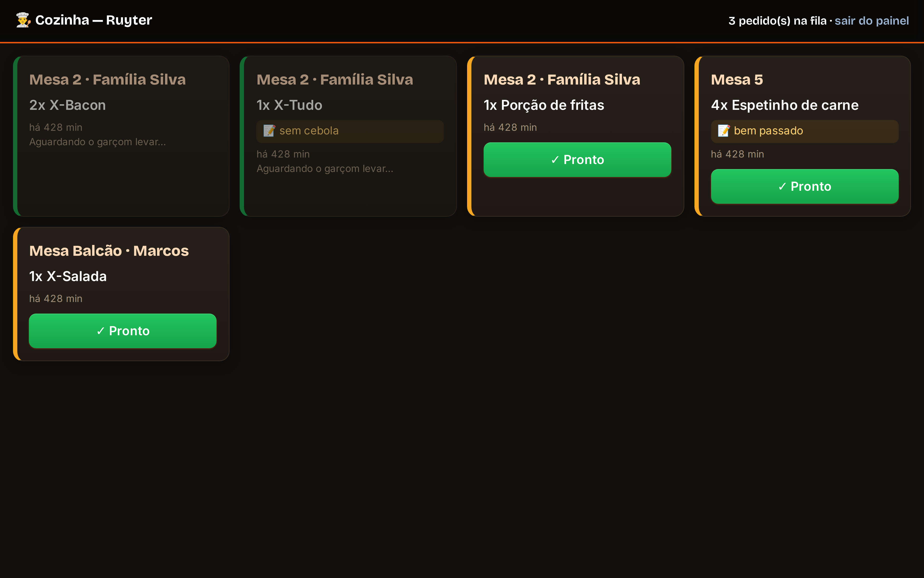This screenshot has width=924, height=578.
Task: Click the 'bem passado' note
Action: (x=768, y=131)
